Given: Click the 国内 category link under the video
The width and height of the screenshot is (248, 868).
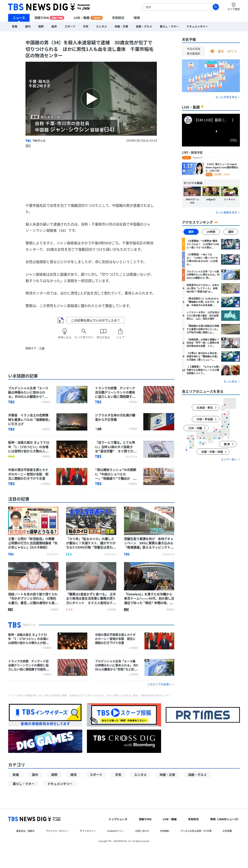Looking at the screenshot, I should coord(28,146).
